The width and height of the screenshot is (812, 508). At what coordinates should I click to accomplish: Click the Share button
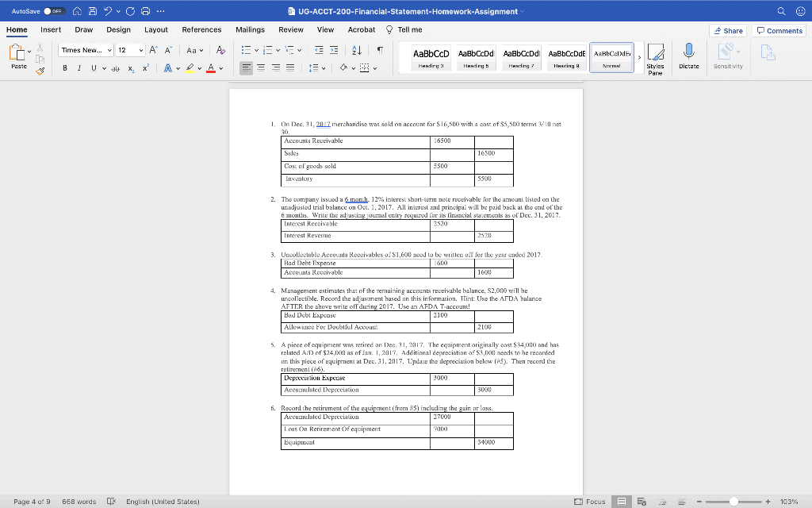click(x=728, y=29)
